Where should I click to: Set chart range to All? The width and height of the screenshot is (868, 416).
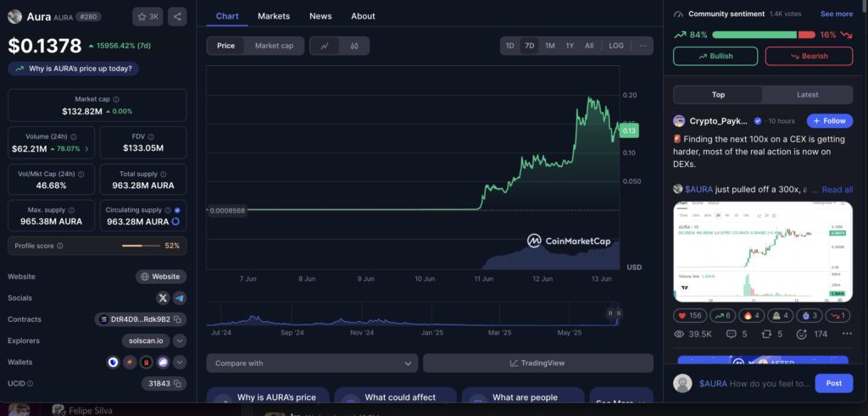589,46
